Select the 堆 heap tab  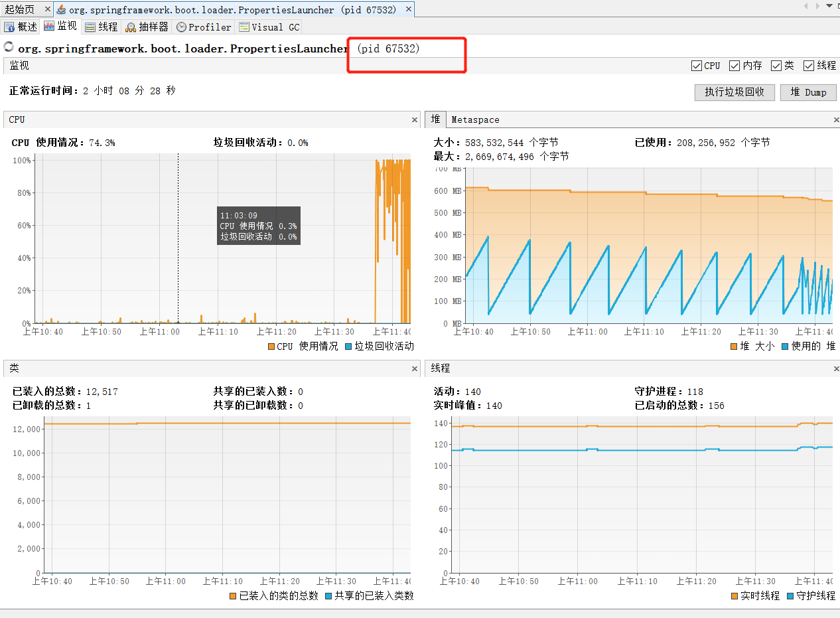[435, 119]
